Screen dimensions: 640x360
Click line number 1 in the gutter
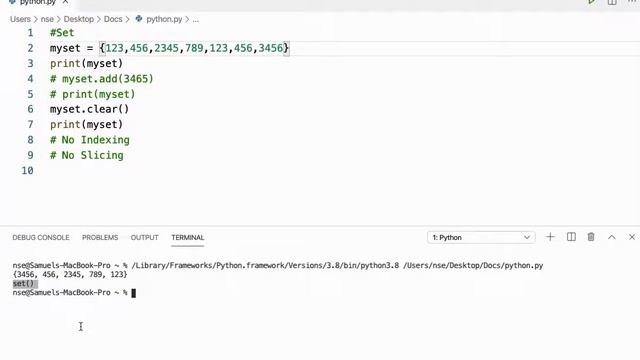(x=31, y=33)
